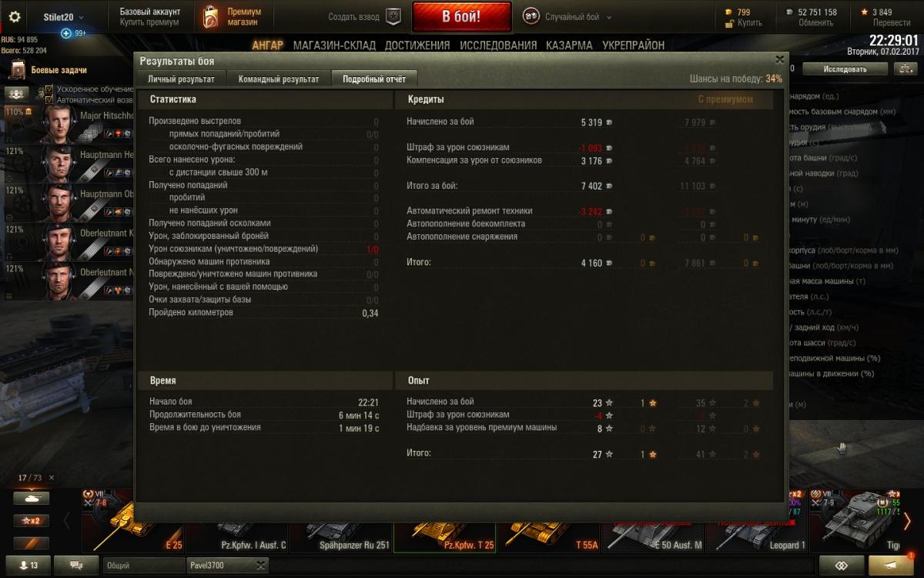Open the ИССЛЕДОВАНИЯ menu section

tap(498, 45)
